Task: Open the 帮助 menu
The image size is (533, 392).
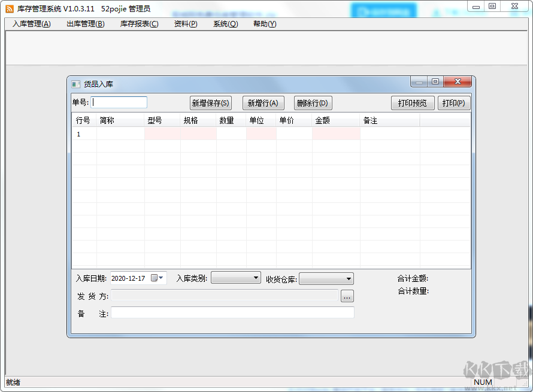Action: point(264,24)
